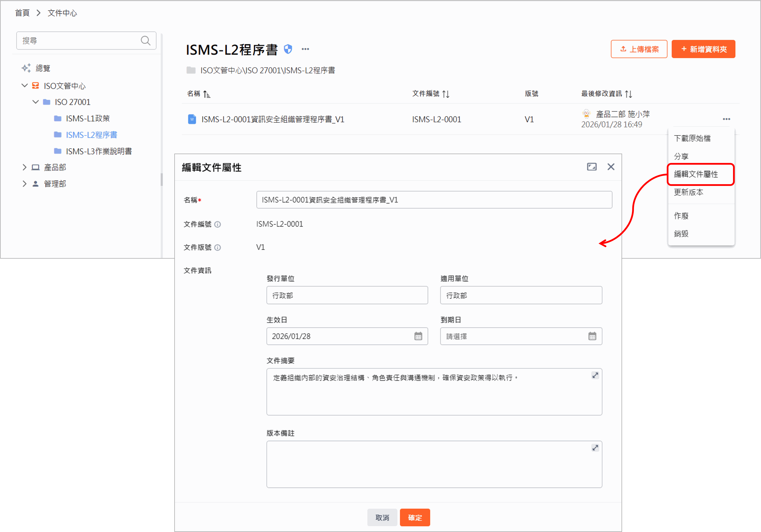Open the 生效日 calendar picker
The image size is (761, 532).
(x=418, y=336)
